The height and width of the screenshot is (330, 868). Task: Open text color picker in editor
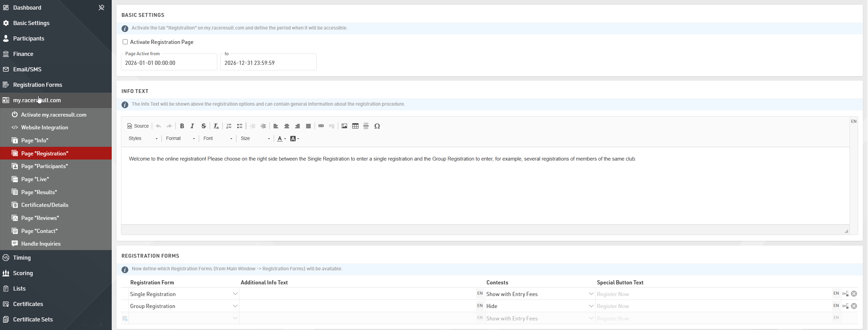pos(281,139)
